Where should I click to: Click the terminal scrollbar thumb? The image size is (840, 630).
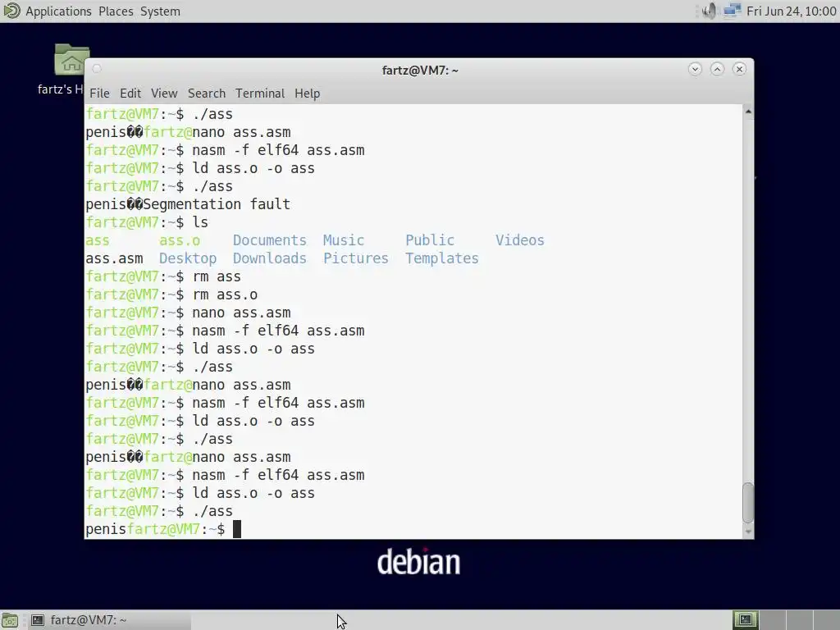point(748,502)
